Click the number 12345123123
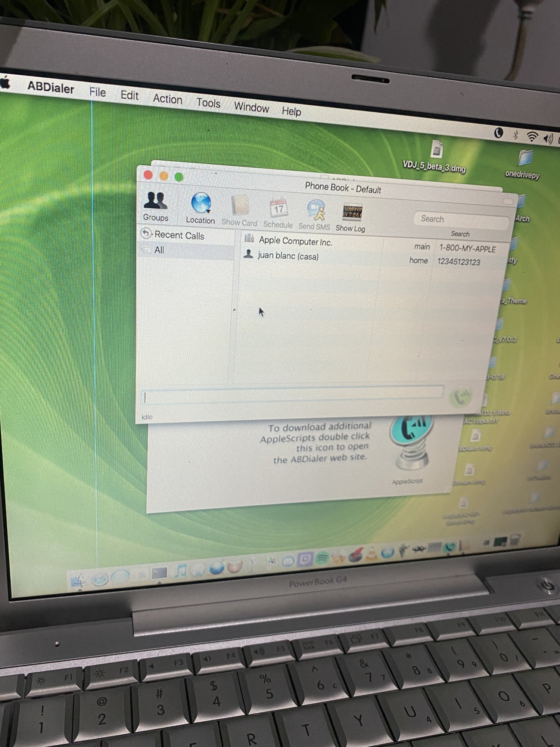The height and width of the screenshot is (747, 560). click(x=459, y=262)
